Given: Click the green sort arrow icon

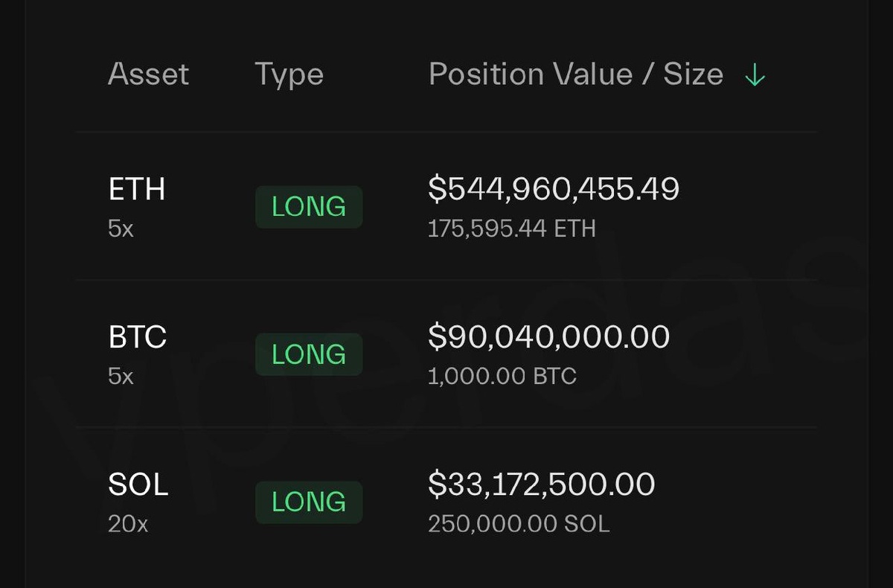Looking at the screenshot, I should tap(755, 75).
